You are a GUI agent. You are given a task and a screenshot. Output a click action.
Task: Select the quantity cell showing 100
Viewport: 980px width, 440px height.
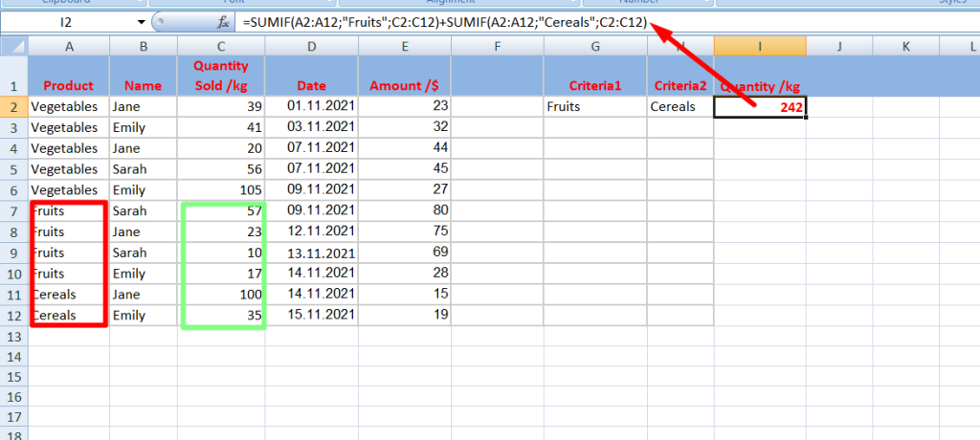tap(221, 295)
